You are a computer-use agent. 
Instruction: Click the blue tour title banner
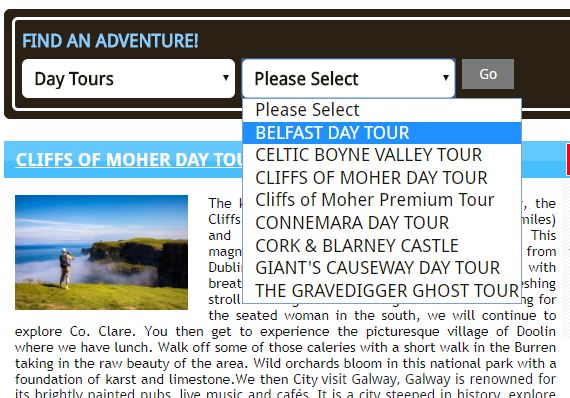[287, 160]
